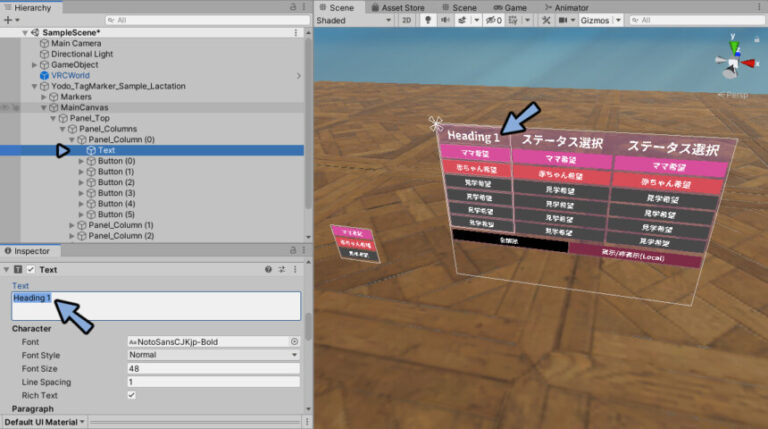
Task: Open Hierarchy panel more options menu
Action: (304, 7)
